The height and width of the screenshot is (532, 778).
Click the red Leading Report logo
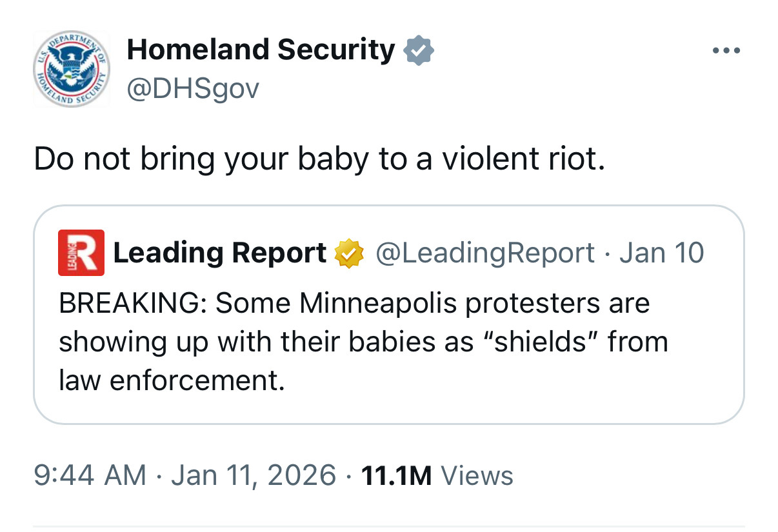[81, 253]
